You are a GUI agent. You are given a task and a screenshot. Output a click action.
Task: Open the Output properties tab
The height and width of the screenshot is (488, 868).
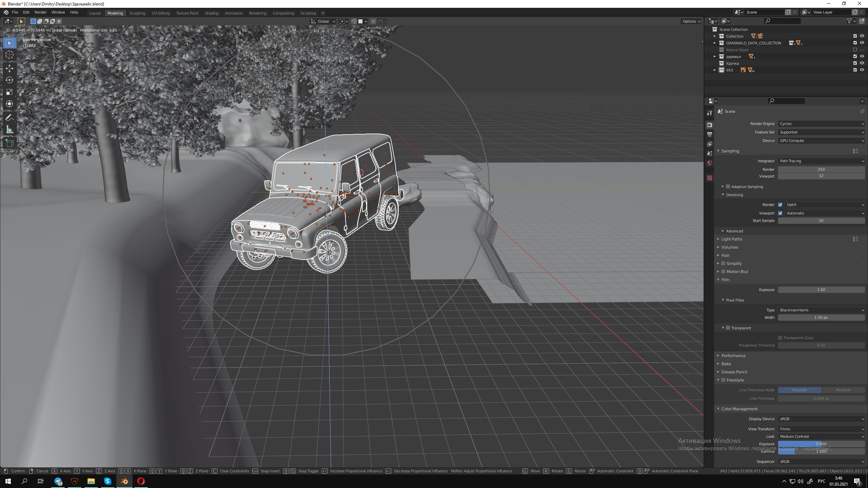pos(709,134)
